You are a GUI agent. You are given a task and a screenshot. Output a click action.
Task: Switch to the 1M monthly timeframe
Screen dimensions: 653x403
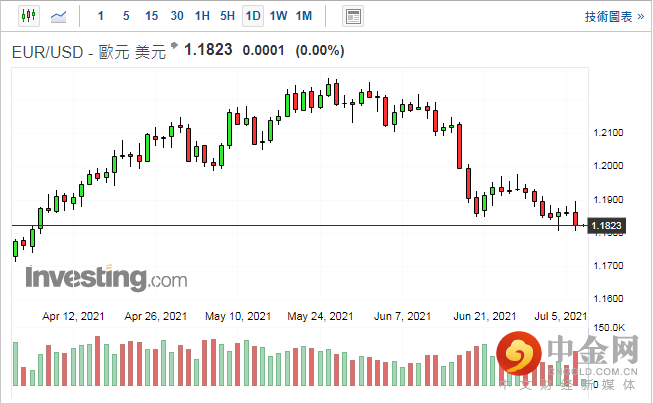tap(304, 16)
